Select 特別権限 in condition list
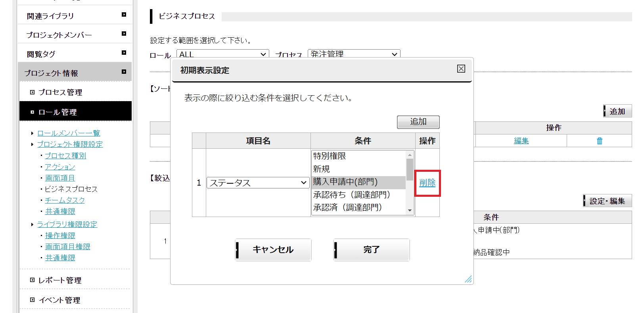The image size is (644, 313). tap(358, 156)
